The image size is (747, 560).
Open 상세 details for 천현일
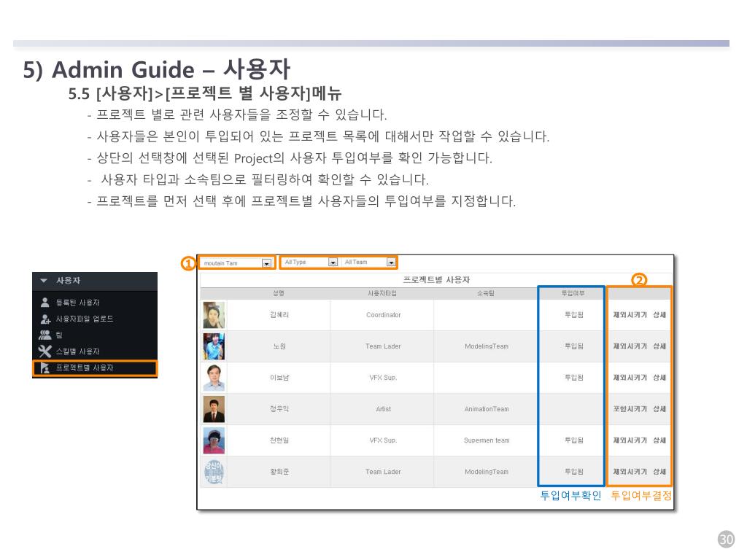659,440
